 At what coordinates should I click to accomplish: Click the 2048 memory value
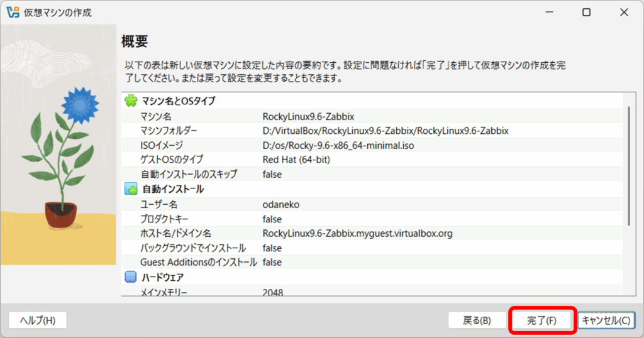tap(273, 292)
